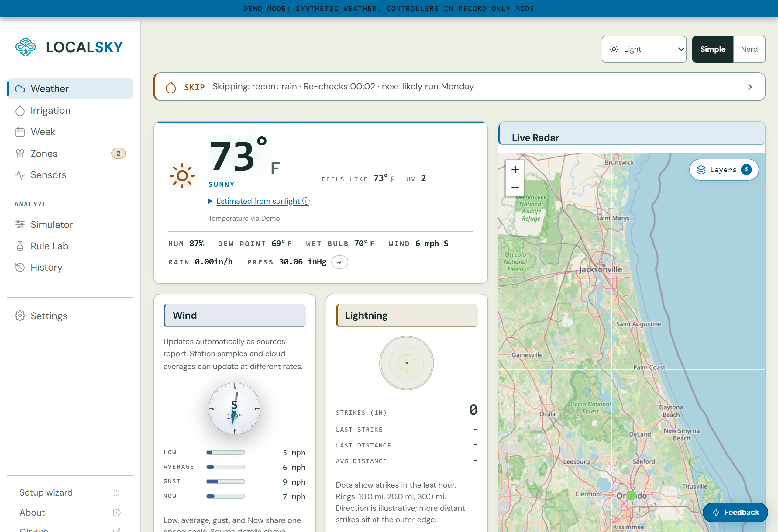Click the Simulator sliders icon
Screen dimensions: 778x532
[20, 225]
